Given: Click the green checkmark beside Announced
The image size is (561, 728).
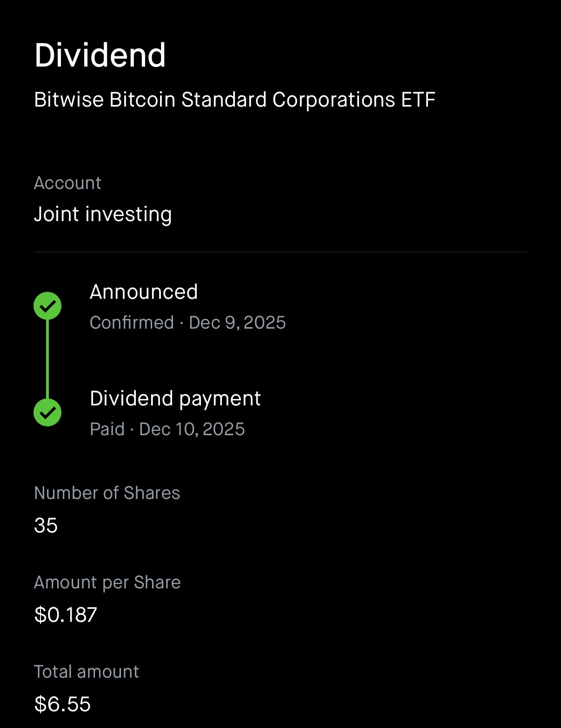Looking at the screenshot, I should [x=47, y=306].
